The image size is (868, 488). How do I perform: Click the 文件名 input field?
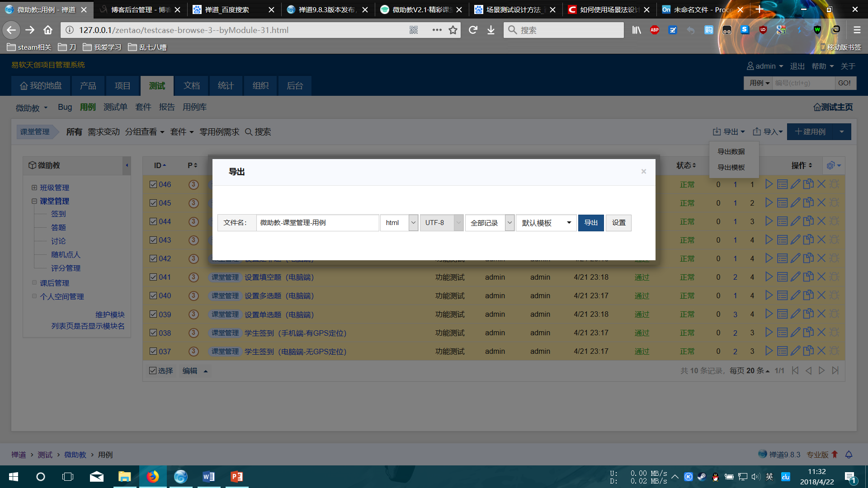coord(317,223)
